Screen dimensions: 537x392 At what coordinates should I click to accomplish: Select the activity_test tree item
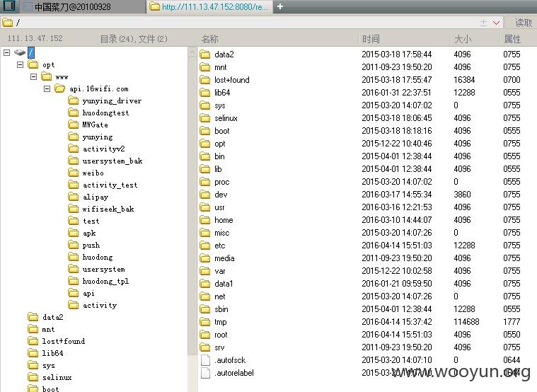(110, 185)
